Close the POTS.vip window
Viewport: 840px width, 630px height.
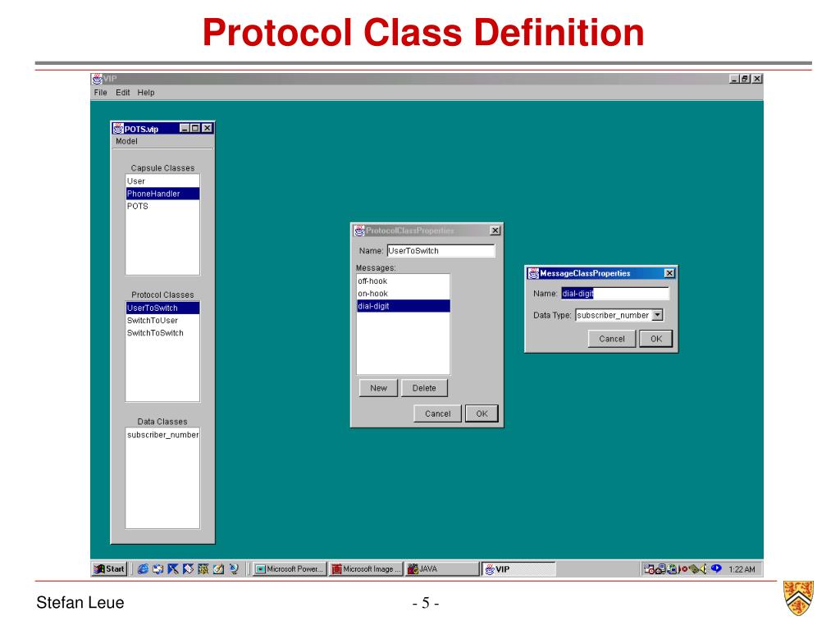tap(208, 128)
